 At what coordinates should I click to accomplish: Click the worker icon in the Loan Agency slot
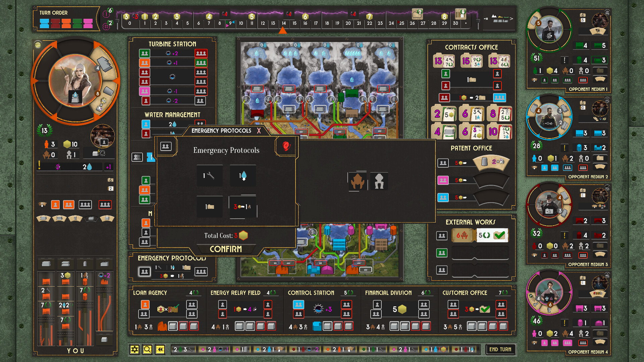click(145, 305)
